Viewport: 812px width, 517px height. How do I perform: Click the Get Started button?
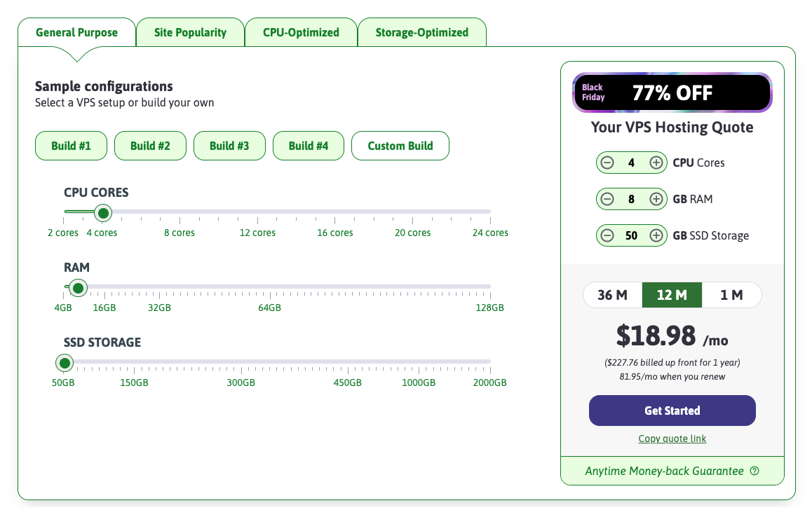tap(672, 411)
